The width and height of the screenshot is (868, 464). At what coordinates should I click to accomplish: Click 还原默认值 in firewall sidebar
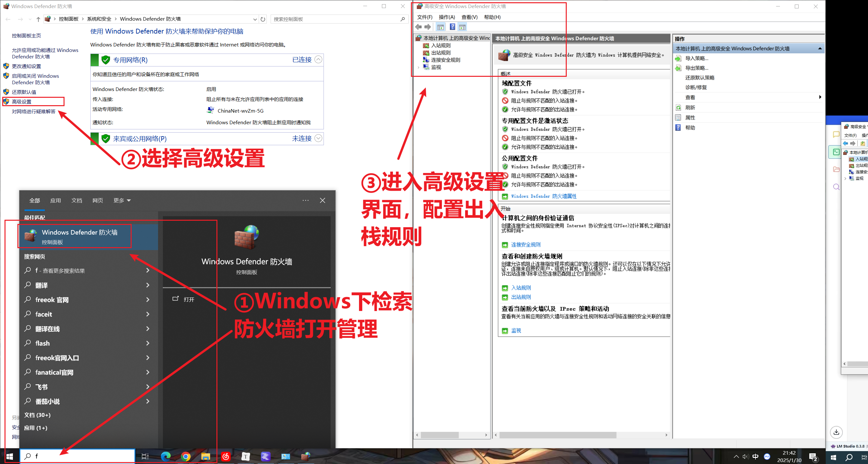point(24,92)
